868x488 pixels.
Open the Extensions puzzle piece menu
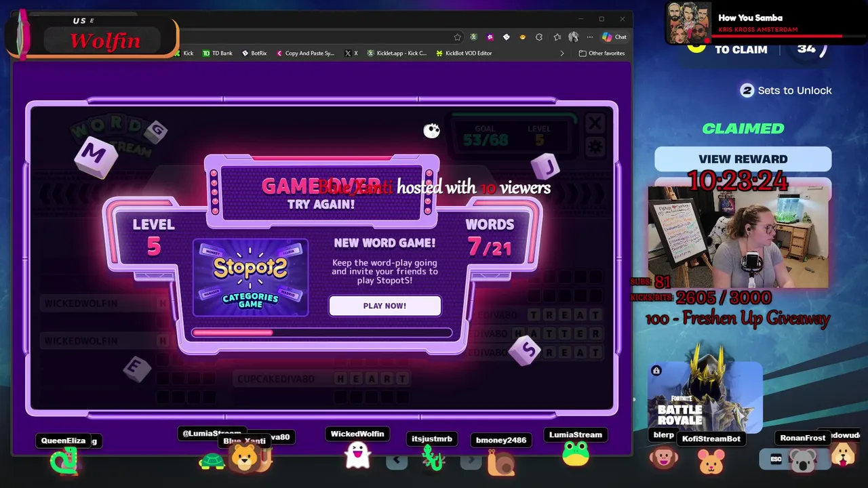click(x=539, y=37)
